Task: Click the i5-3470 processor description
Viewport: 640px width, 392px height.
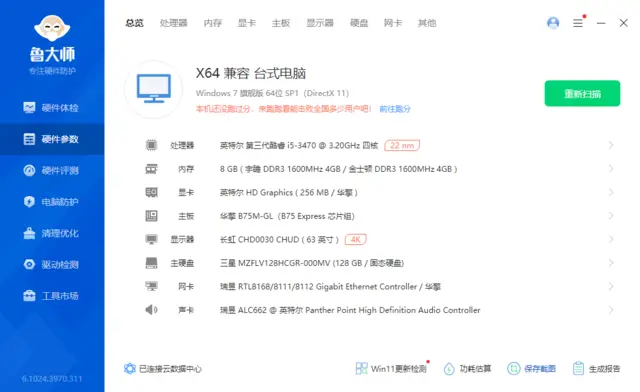Action: coord(299,145)
